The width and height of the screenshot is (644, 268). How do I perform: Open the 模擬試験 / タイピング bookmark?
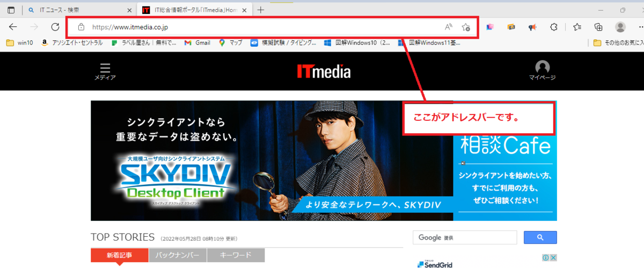284,43
